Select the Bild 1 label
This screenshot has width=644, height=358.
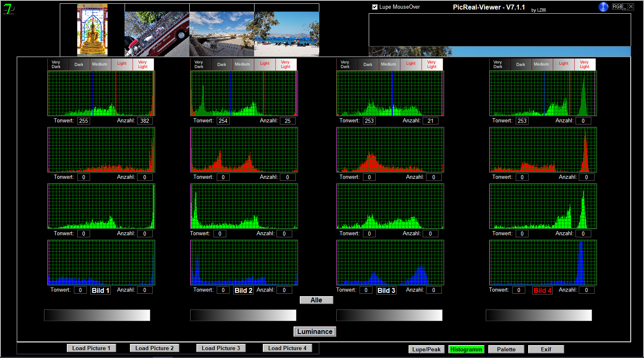(101, 290)
